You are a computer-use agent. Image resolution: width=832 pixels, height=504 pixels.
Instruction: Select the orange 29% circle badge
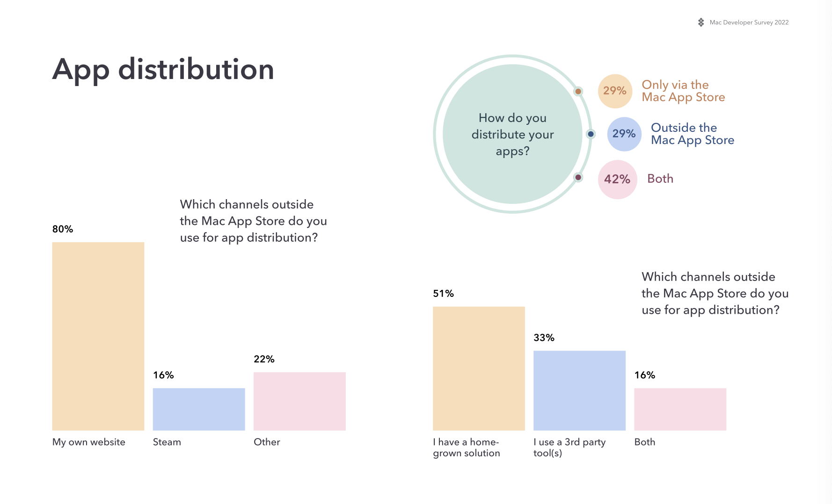615,91
